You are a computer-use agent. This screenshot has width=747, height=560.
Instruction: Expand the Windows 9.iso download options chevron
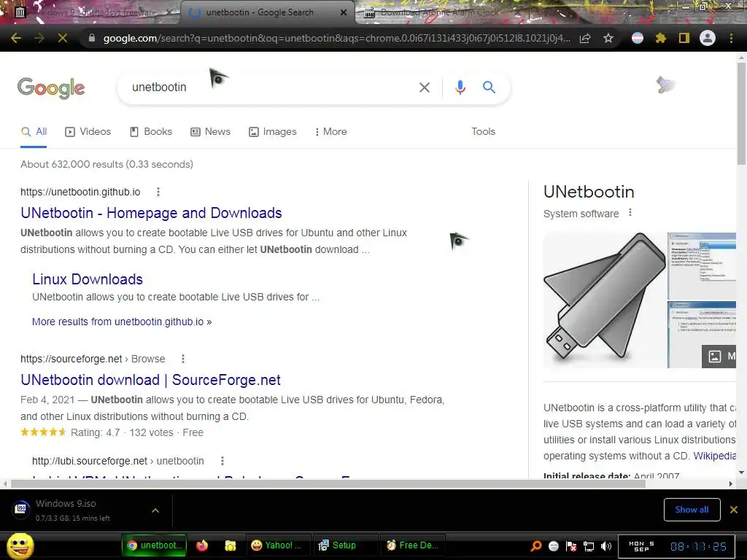(155, 510)
